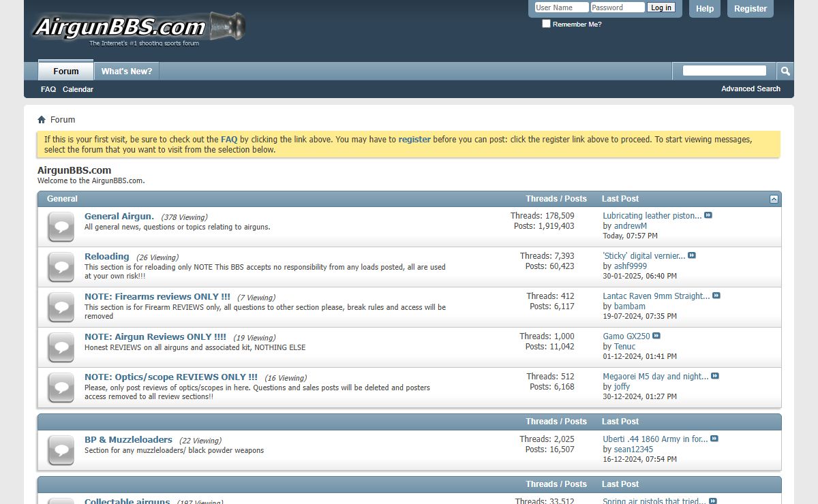
Task: Click the BP & Muzzleloaders forum status icon
Action: (61, 450)
